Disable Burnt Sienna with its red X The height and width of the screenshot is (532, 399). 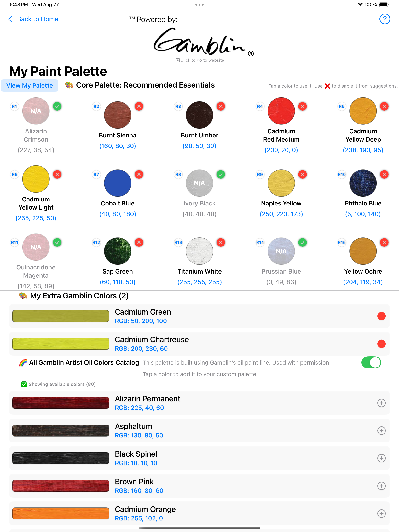pos(139,106)
